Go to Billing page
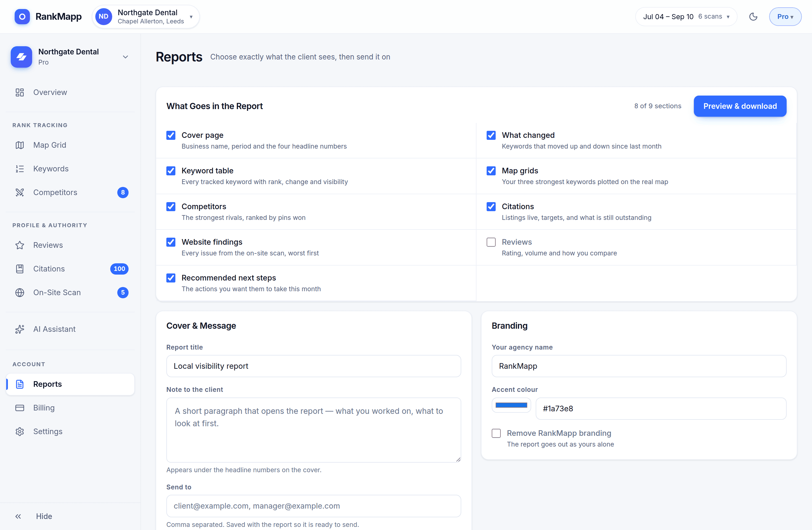This screenshot has height=530, width=812. (x=70, y=408)
